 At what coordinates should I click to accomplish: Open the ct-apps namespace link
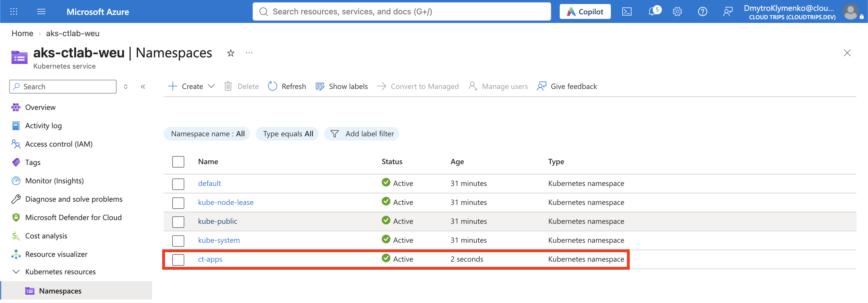210,259
